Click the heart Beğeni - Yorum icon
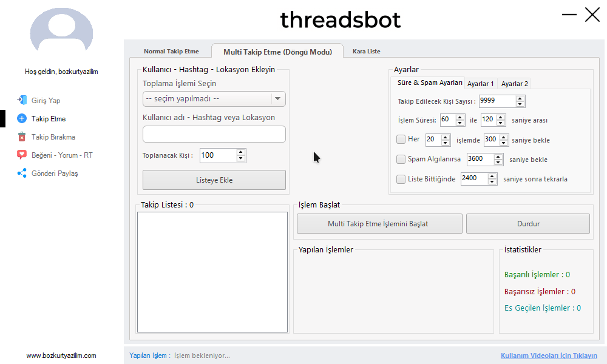 point(22,155)
